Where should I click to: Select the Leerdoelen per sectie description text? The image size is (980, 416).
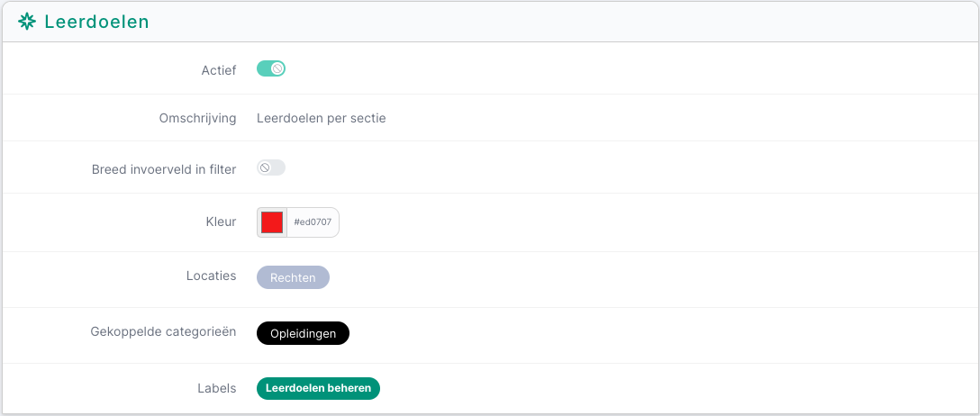click(x=322, y=118)
